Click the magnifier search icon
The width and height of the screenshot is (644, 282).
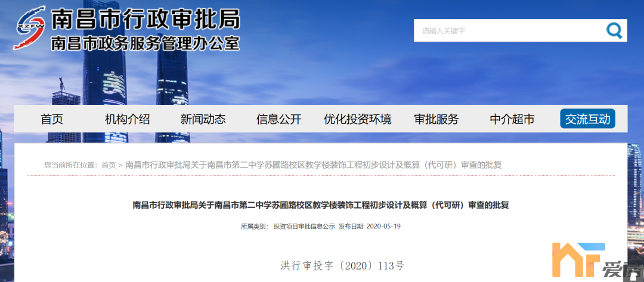pos(614,30)
